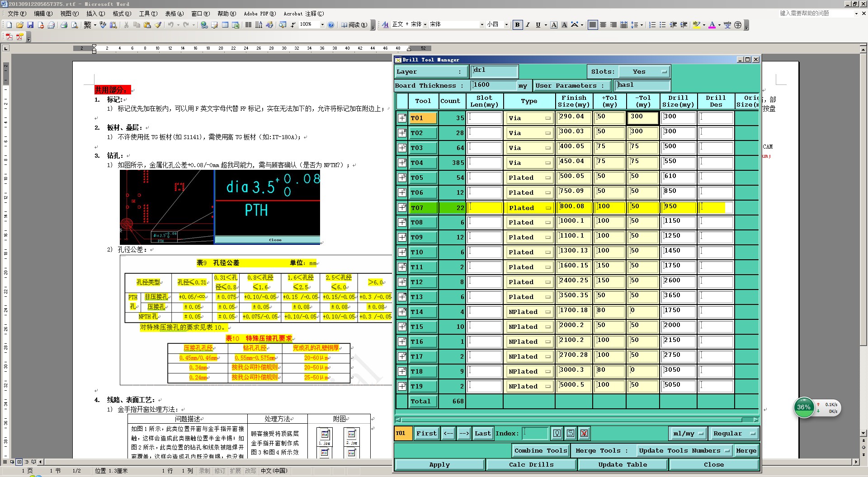
Task: Open the phonetic guide (wén) icon
Action: click(x=727, y=25)
